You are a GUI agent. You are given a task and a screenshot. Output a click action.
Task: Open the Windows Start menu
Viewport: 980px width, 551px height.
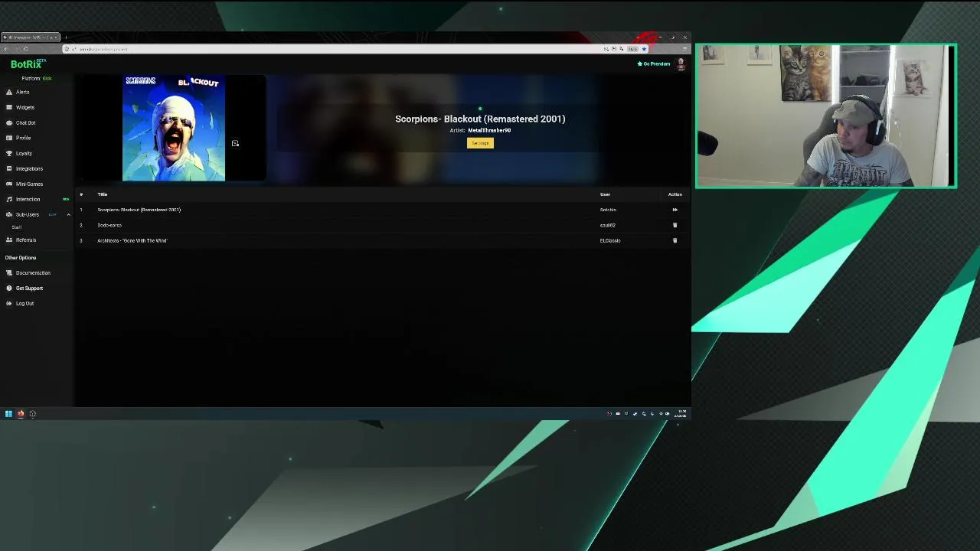[x=8, y=414]
